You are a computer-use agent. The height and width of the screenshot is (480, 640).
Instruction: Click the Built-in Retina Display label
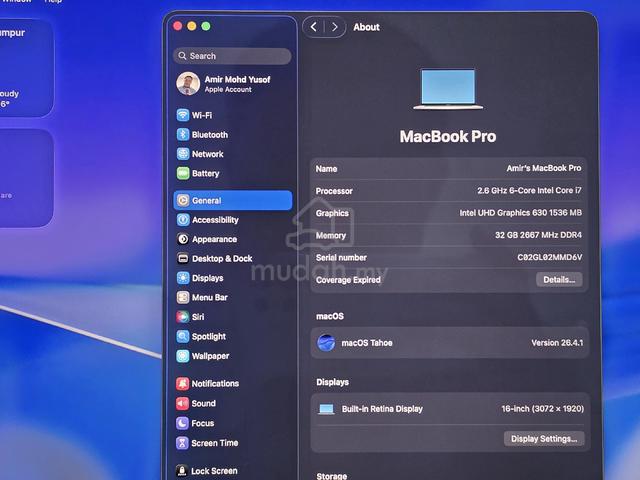382,409
